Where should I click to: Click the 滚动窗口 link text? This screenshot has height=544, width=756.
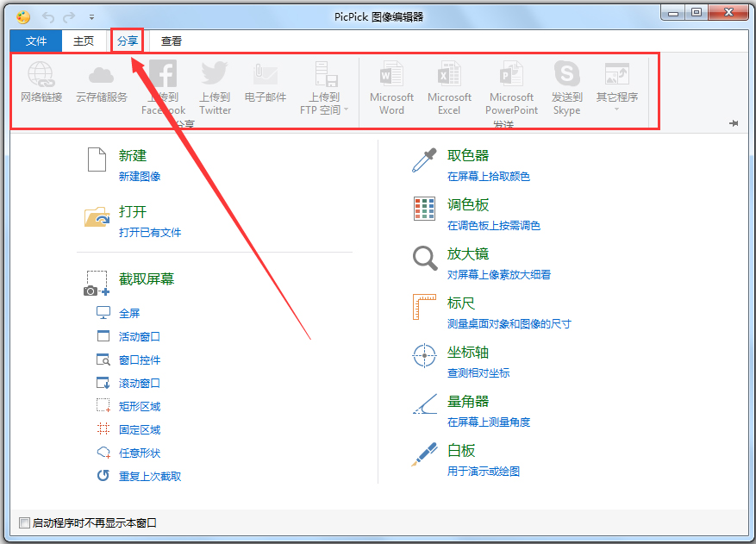(140, 384)
